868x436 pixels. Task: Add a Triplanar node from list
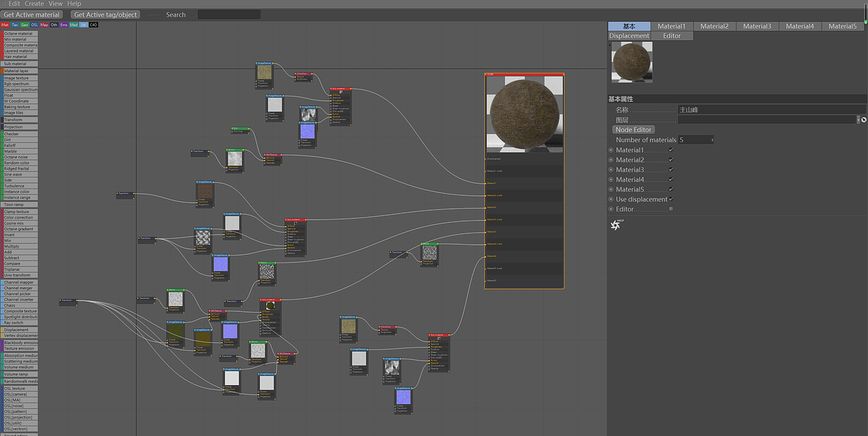(19, 269)
